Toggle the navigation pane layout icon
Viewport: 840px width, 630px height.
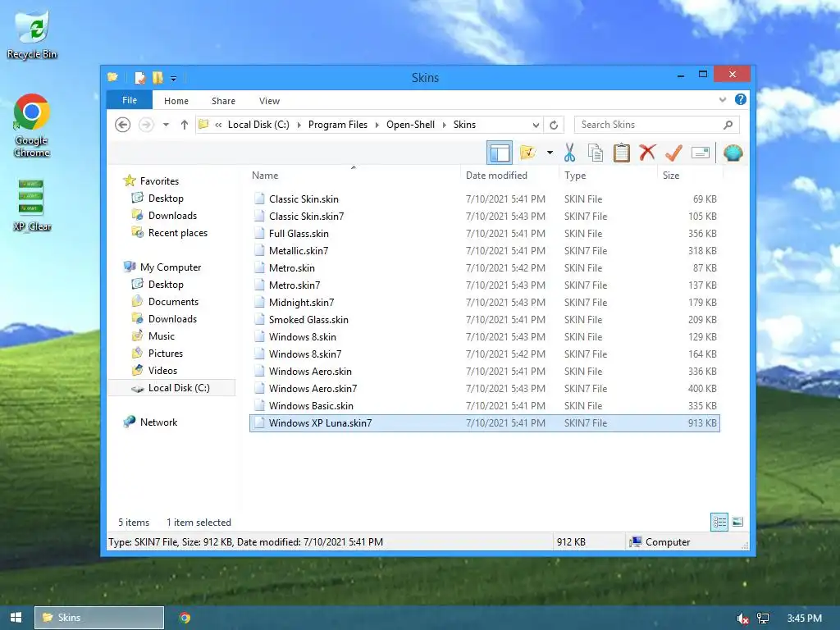coord(500,153)
